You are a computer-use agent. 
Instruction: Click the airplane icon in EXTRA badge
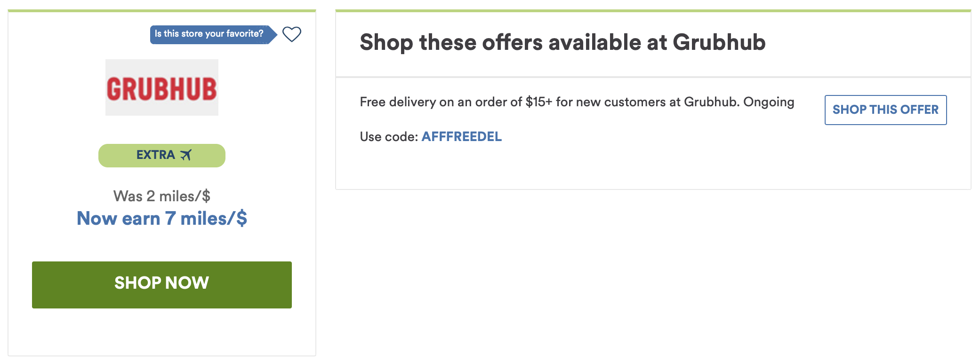pos(186,155)
